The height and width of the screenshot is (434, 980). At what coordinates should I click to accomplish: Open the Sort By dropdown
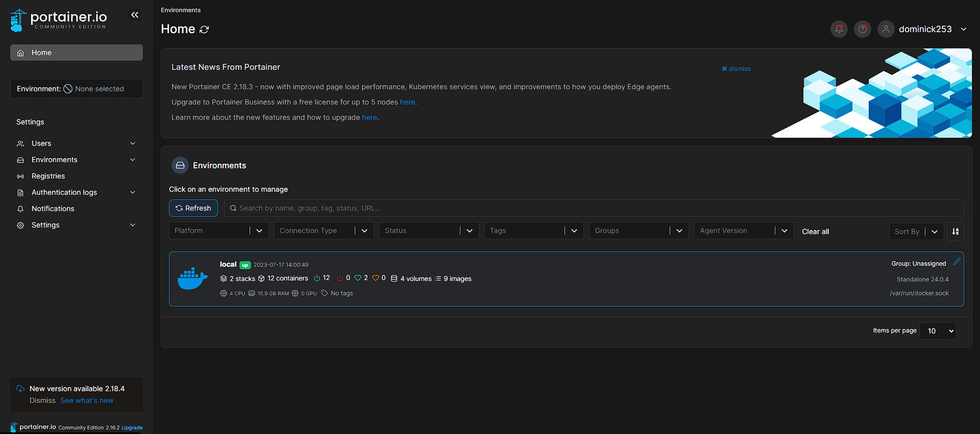(917, 231)
